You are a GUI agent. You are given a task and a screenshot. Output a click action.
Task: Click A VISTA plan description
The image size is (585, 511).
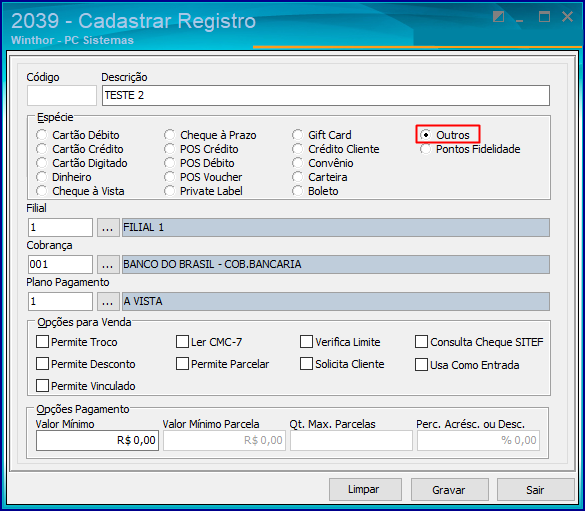143,301
